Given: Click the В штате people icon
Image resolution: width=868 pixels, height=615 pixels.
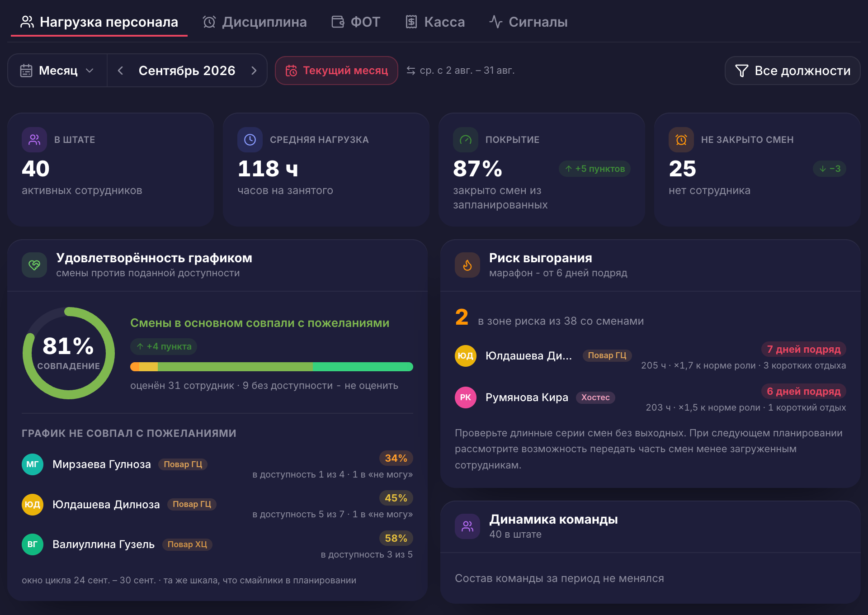Looking at the screenshot, I should (x=34, y=140).
